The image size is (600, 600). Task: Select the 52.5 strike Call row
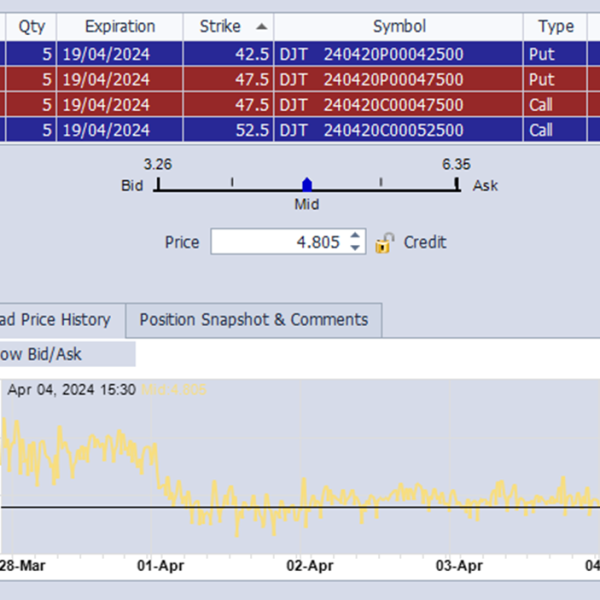pyautogui.click(x=300, y=130)
